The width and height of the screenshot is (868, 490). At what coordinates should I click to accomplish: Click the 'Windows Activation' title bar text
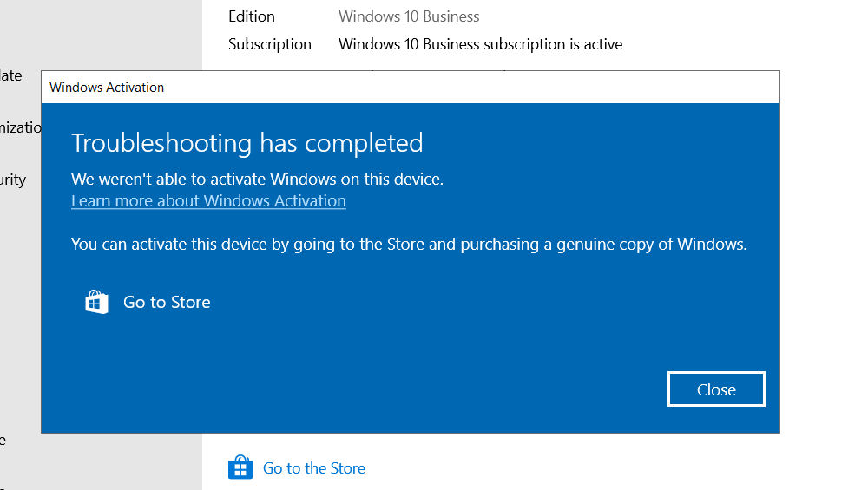pyautogui.click(x=107, y=88)
